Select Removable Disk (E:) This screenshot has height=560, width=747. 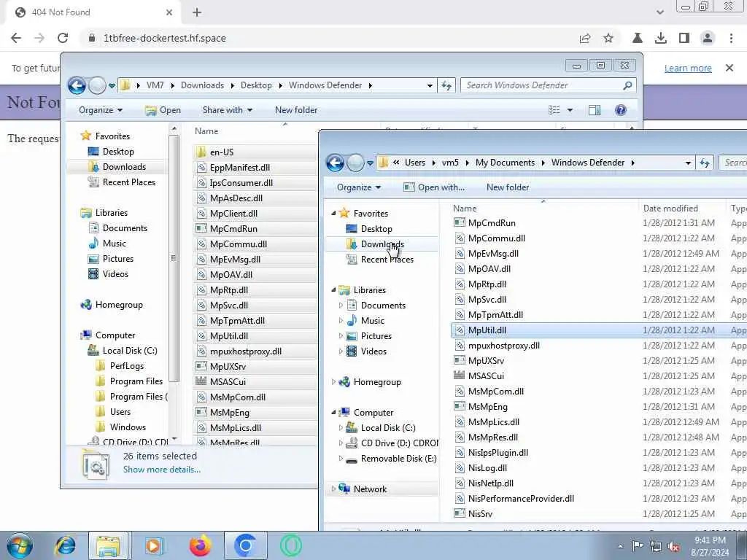click(391, 459)
